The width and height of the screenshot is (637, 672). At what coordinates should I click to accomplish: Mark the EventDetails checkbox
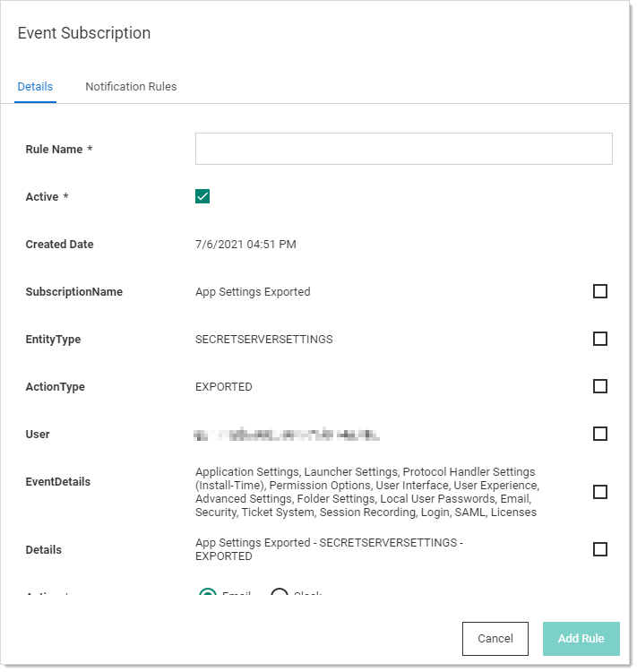pyautogui.click(x=600, y=492)
